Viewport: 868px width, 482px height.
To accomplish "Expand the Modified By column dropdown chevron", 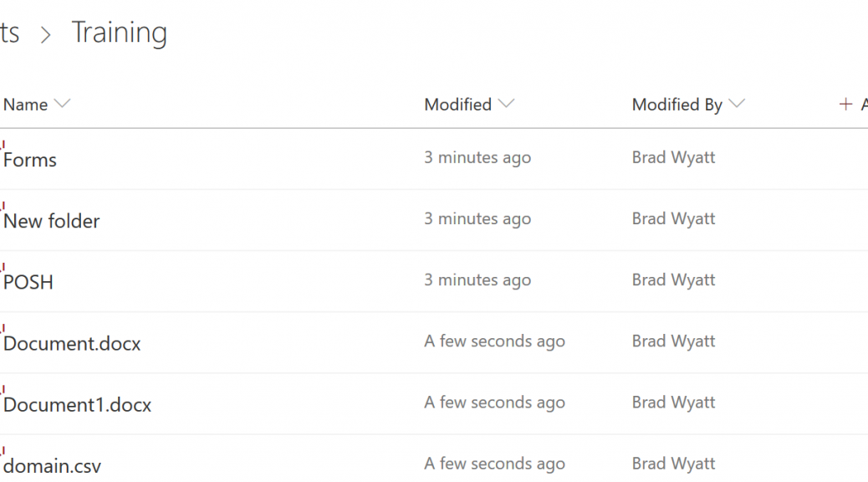I will (737, 104).
